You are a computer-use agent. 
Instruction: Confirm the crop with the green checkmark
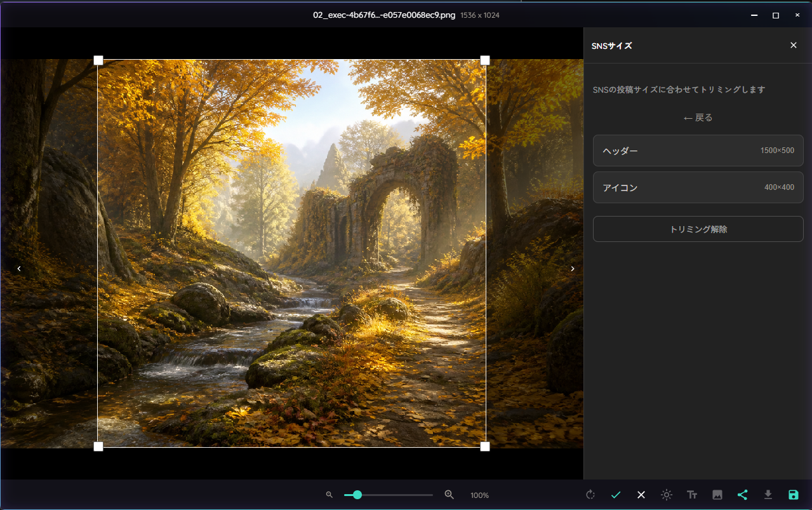coord(616,495)
